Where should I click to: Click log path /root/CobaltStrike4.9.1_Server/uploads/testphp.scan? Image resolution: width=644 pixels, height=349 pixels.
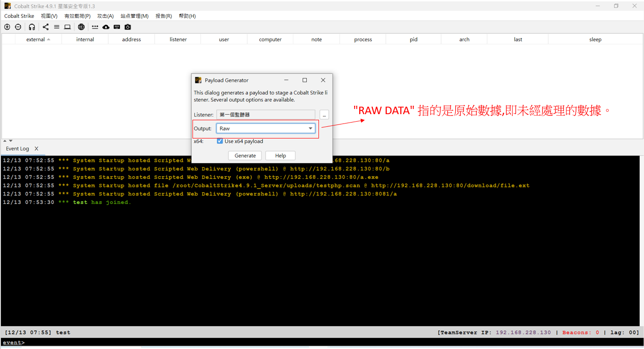tap(266, 186)
